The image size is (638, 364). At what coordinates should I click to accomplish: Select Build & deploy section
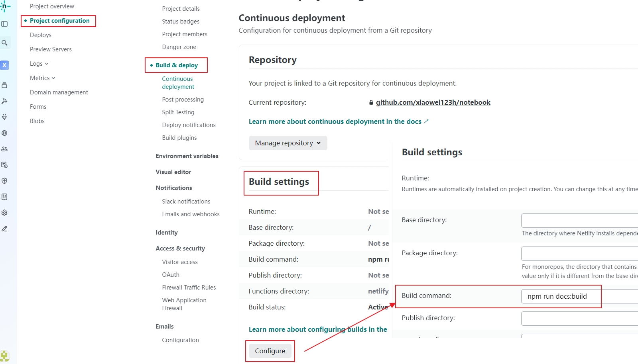[x=177, y=65]
